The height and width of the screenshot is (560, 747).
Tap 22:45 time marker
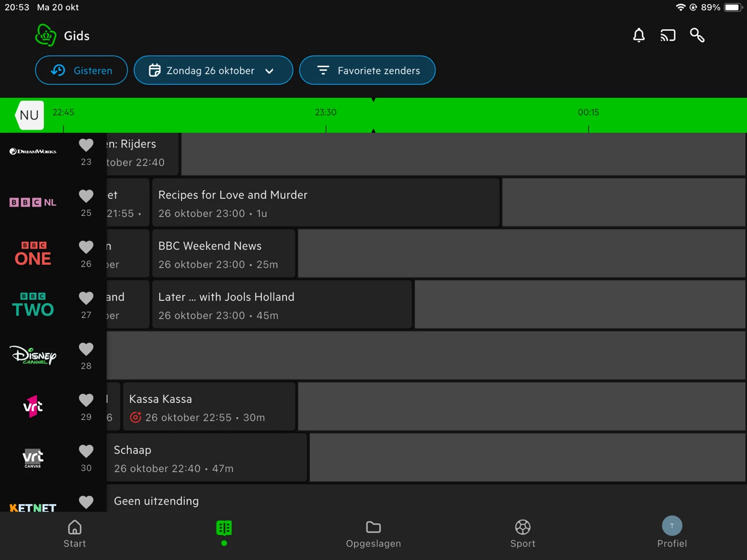63,112
